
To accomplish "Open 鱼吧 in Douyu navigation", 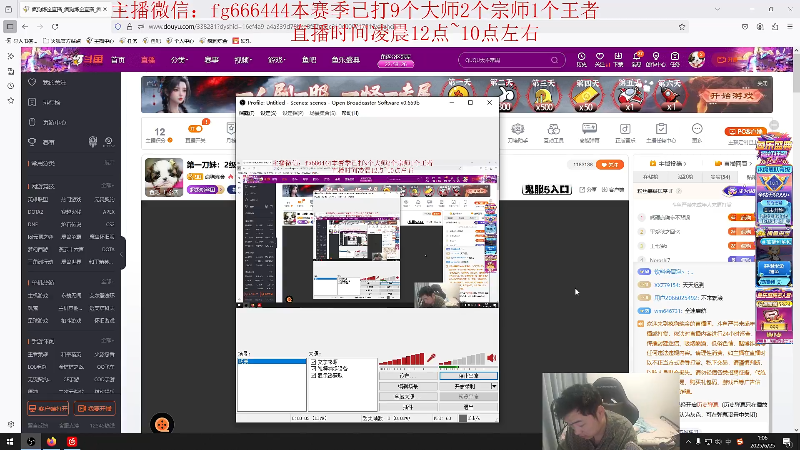I will pyautogui.click(x=309, y=60).
